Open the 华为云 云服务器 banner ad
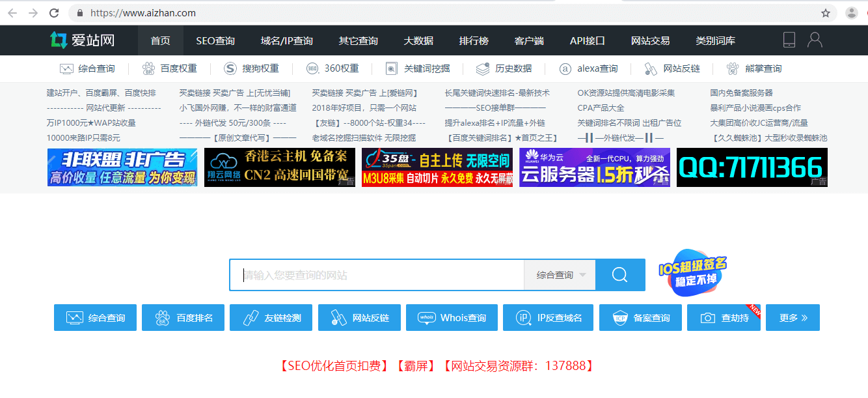The width and height of the screenshot is (868, 398). coord(595,167)
